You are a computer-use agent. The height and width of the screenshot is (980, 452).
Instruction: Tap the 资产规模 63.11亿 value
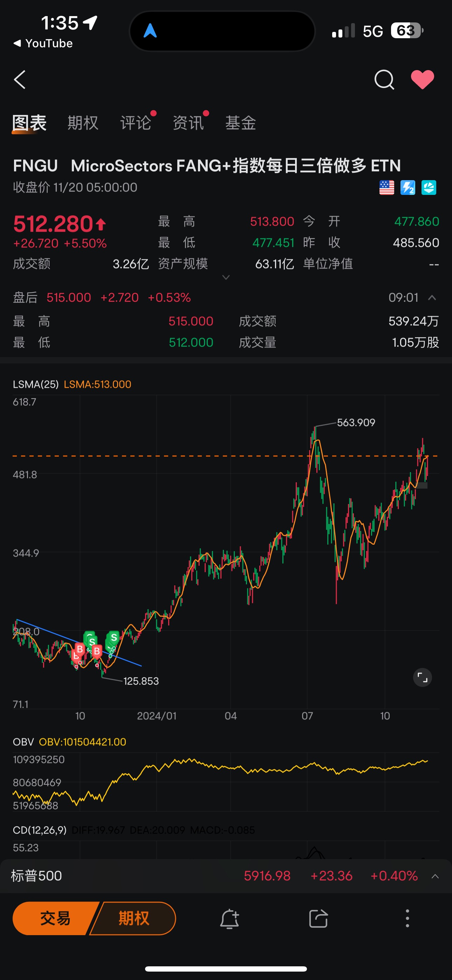[x=274, y=264]
